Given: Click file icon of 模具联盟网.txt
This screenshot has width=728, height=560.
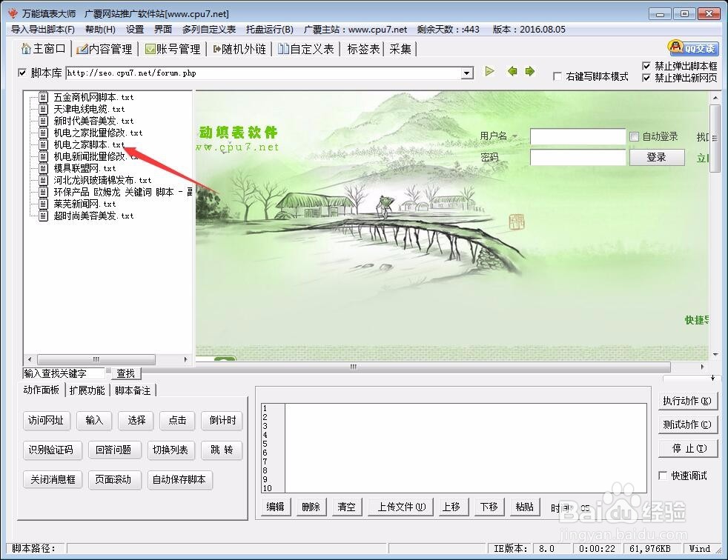Looking at the screenshot, I should pyautogui.click(x=43, y=168).
